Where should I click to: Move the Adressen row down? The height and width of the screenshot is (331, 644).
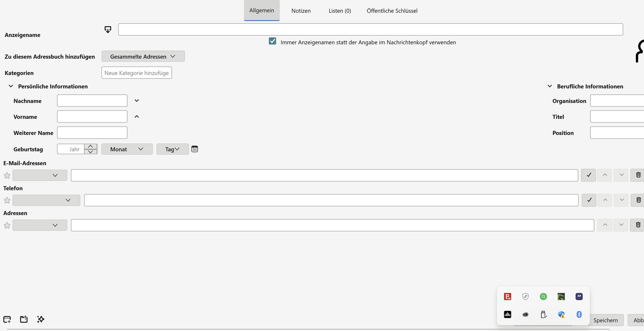621,225
